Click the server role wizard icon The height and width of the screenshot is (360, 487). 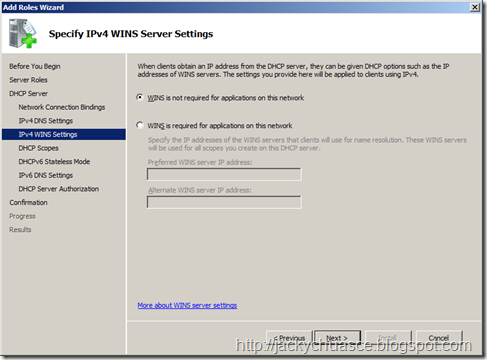coord(23,33)
